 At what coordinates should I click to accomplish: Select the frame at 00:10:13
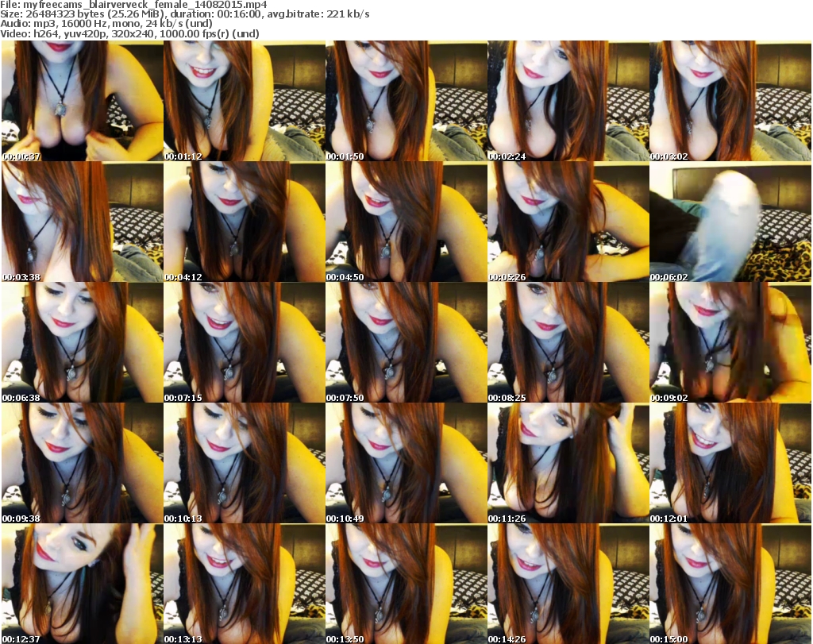pos(245,463)
